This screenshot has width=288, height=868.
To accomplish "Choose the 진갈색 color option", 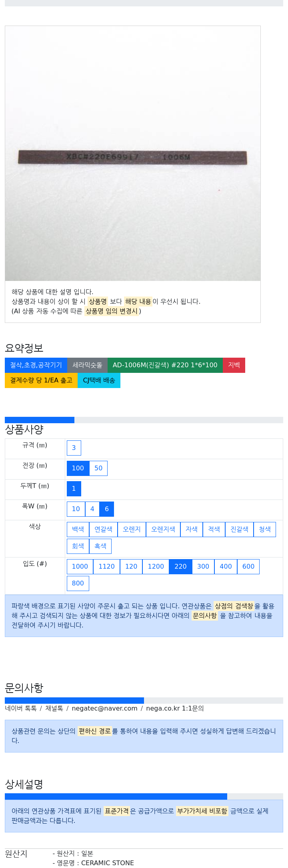I will [x=239, y=530].
